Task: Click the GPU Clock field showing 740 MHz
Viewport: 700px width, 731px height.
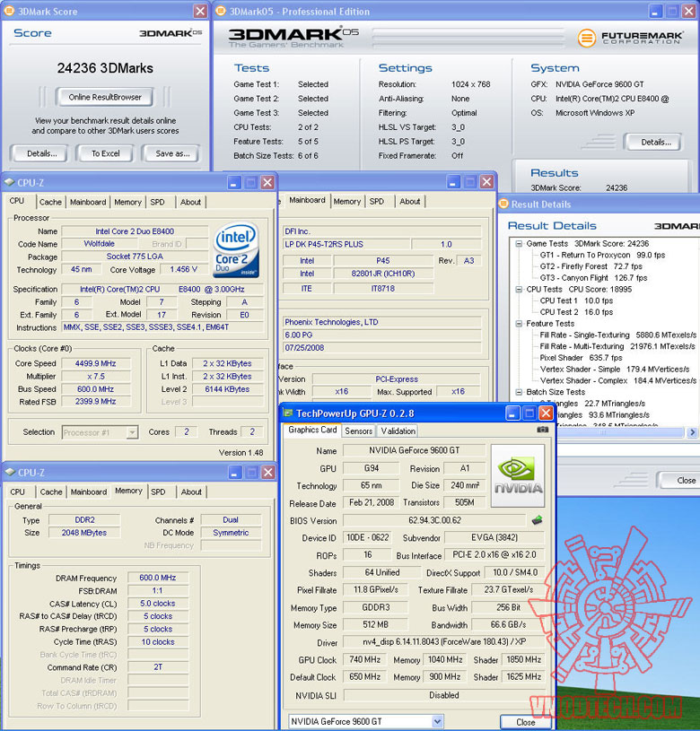Action: pos(364,659)
